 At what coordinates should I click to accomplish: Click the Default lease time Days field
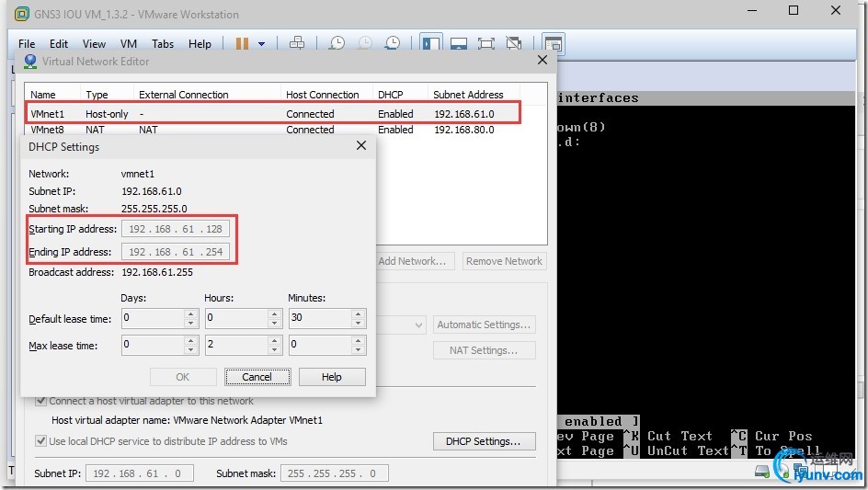153,318
